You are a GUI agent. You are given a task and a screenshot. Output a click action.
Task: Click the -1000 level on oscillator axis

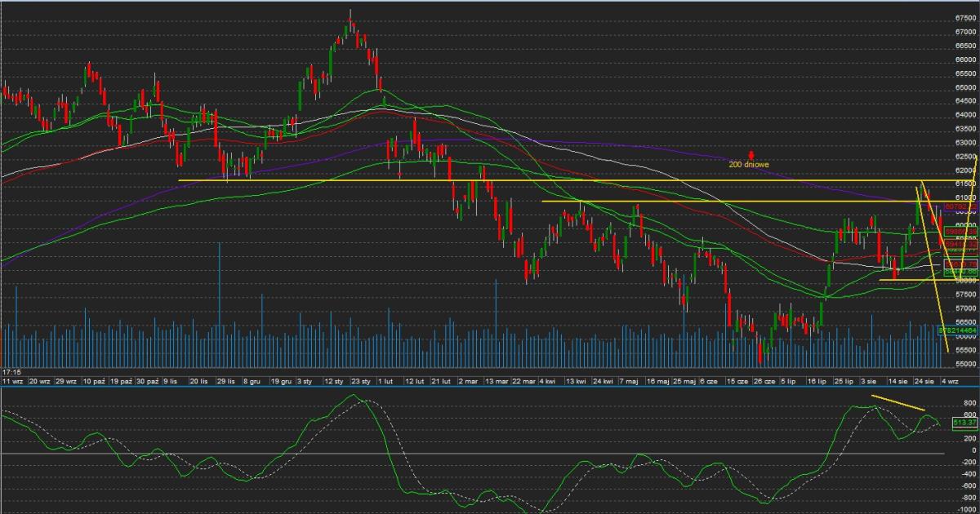tap(964, 507)
